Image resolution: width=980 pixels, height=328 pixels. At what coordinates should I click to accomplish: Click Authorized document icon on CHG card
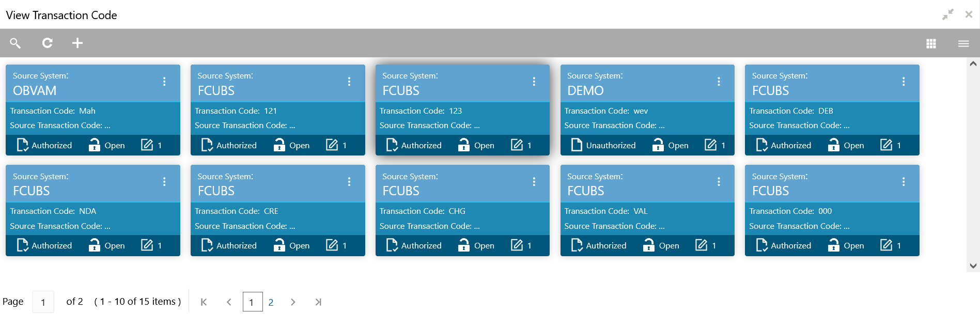(392, 245)
